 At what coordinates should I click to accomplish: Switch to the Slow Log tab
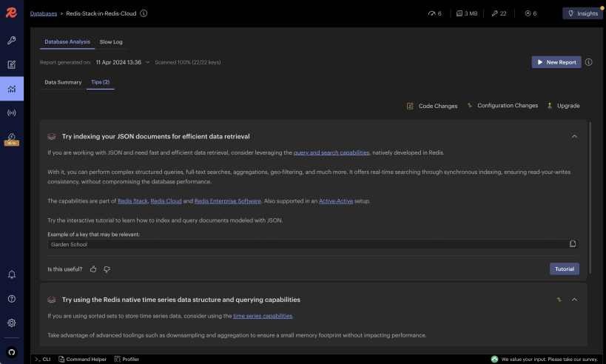pyautogui.click(x=111, y=42)
